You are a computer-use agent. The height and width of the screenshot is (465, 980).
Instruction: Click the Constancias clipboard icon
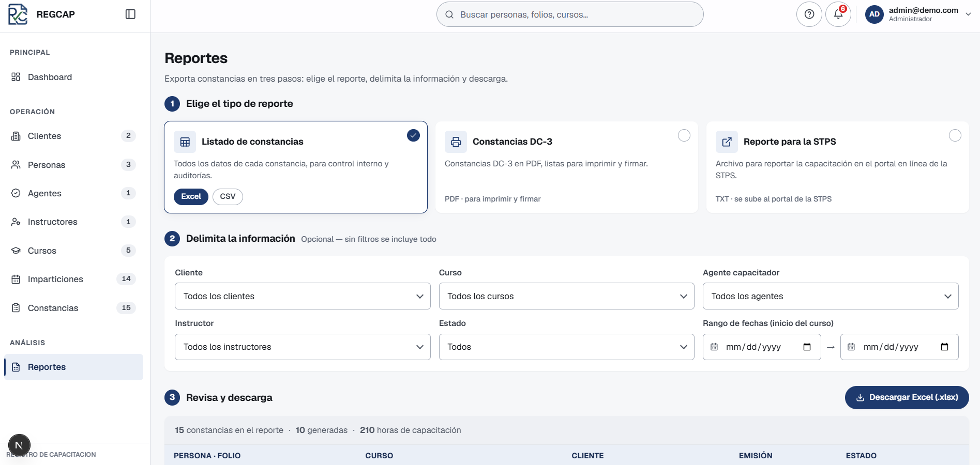(16, 308)
